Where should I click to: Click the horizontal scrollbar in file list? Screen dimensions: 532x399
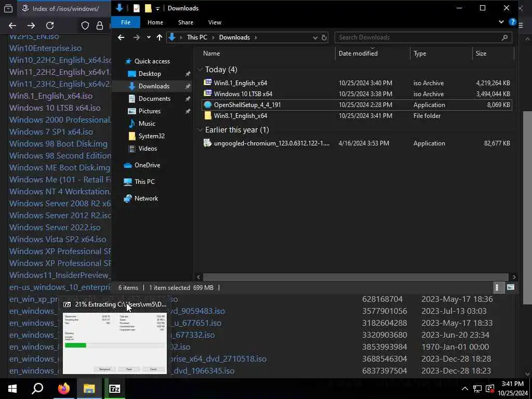point(355,277)
